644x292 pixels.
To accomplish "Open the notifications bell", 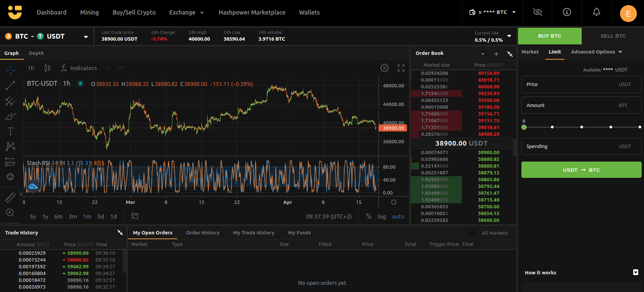I will coord(597,12).
